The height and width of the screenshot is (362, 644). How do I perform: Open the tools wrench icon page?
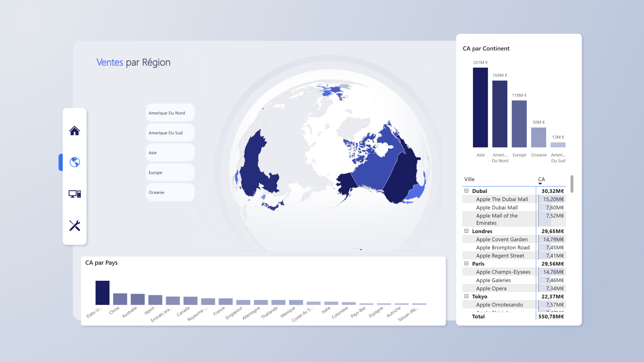click(74, 225)
